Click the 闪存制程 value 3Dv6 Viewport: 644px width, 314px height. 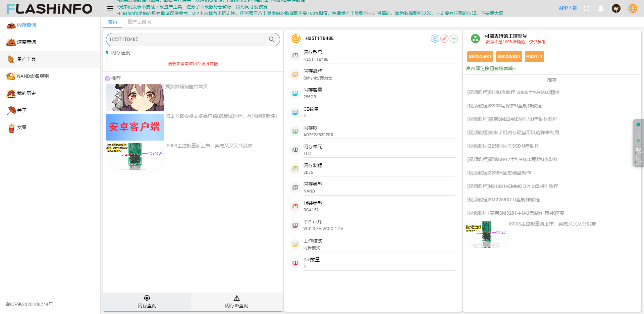click(x=308, y=172)
